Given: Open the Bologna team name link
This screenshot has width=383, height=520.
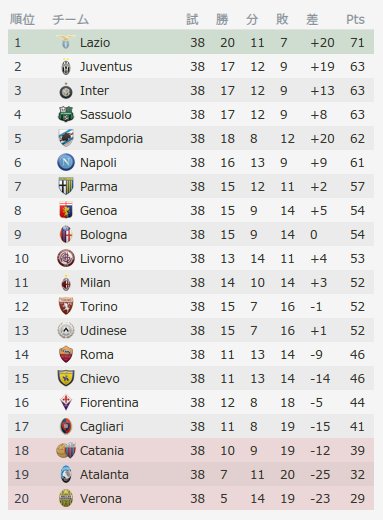Looking at the screenshot, I should pyautogui.click(x=103, y=235).
